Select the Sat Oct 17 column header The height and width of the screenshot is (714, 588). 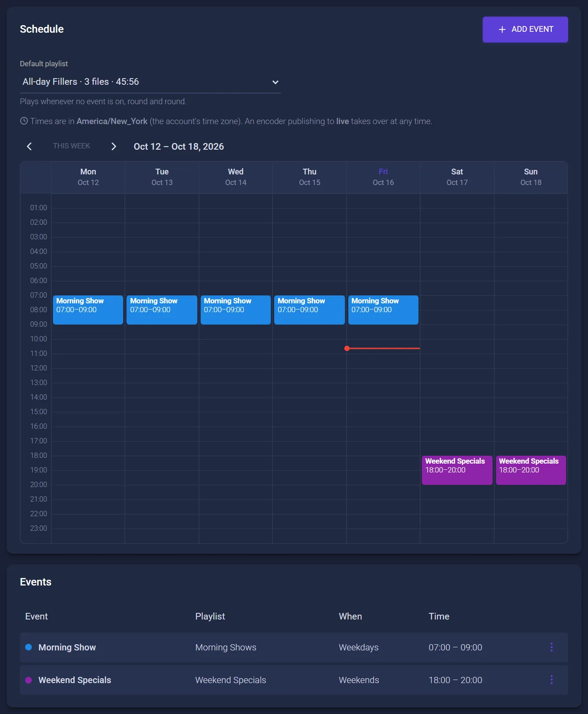[x=457, y=177]
